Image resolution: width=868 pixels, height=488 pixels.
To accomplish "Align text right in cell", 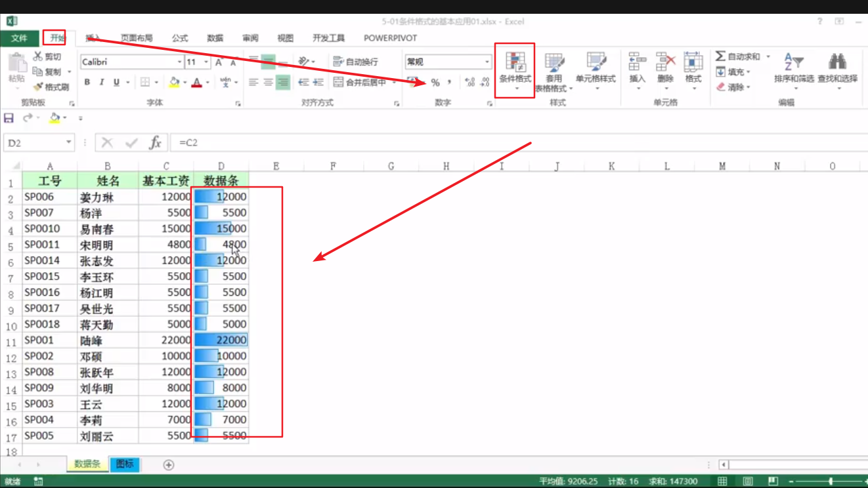I will tap(283, 83).
